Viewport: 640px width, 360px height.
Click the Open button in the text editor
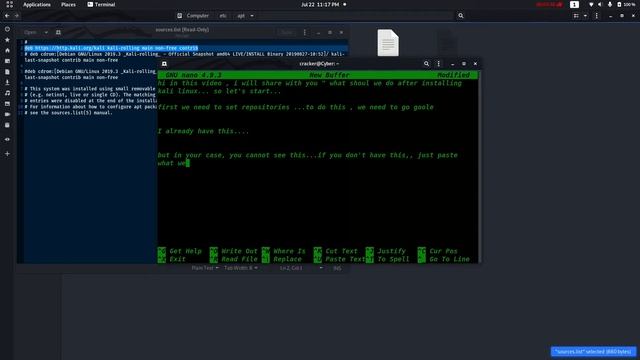pos(30,32)
